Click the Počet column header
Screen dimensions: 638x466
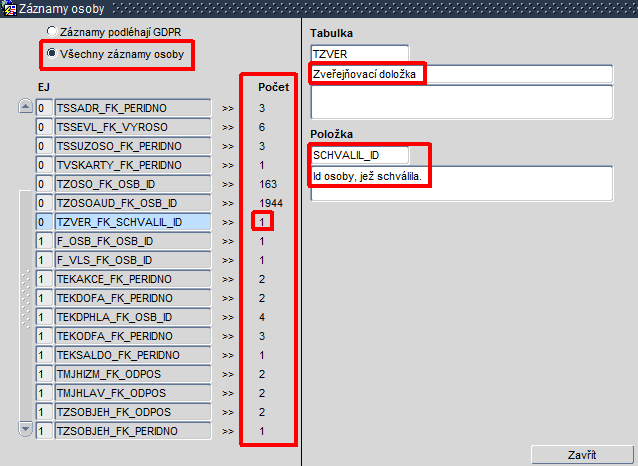[273, 87]
